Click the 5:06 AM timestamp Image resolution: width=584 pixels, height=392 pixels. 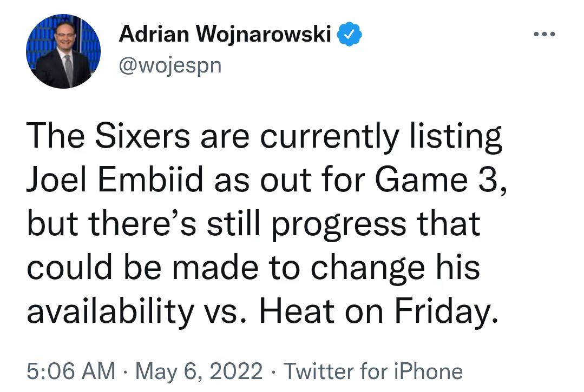click(71, 371)
